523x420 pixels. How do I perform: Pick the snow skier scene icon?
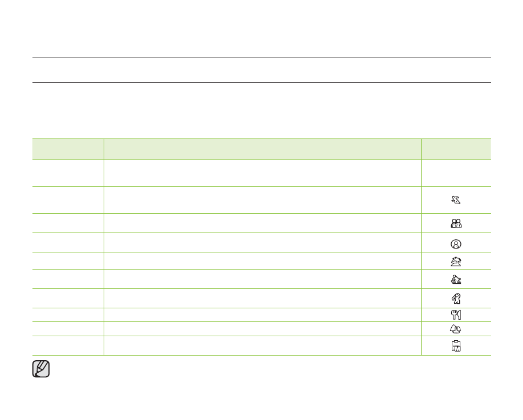(x=455, y=280)
